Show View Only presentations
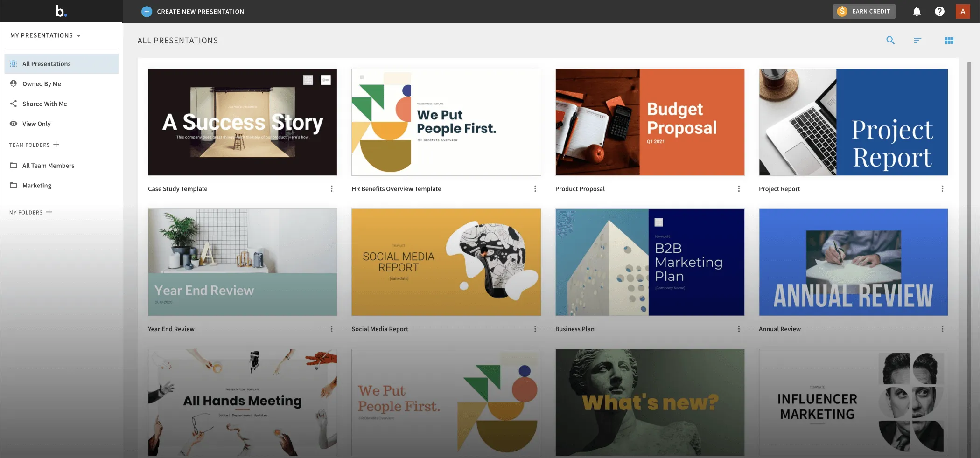 coord(36,124)
